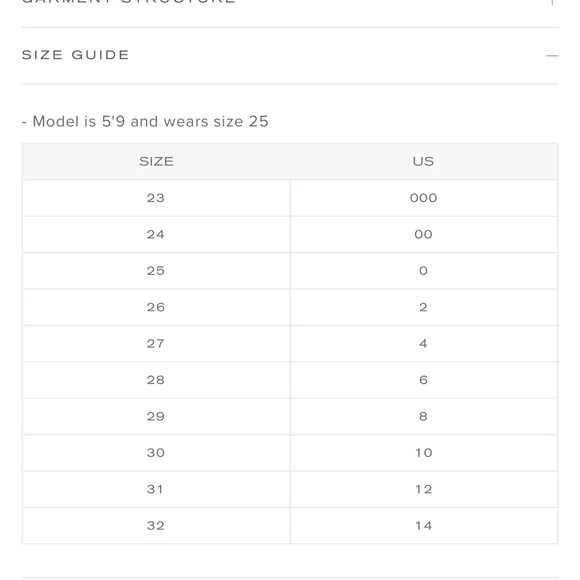Select US size 4 cell
This screenshot has width=580, height=580.
coord(424,344)
